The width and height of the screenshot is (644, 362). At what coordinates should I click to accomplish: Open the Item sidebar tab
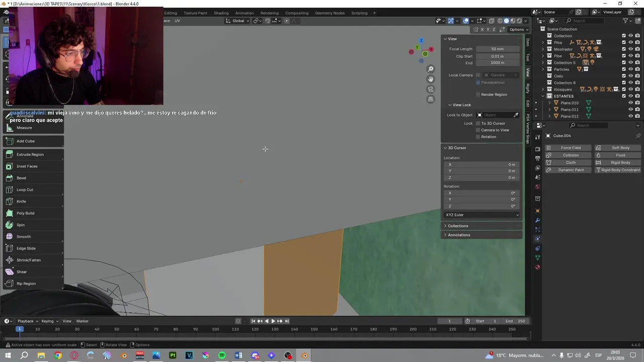click(x=527, y=42)
